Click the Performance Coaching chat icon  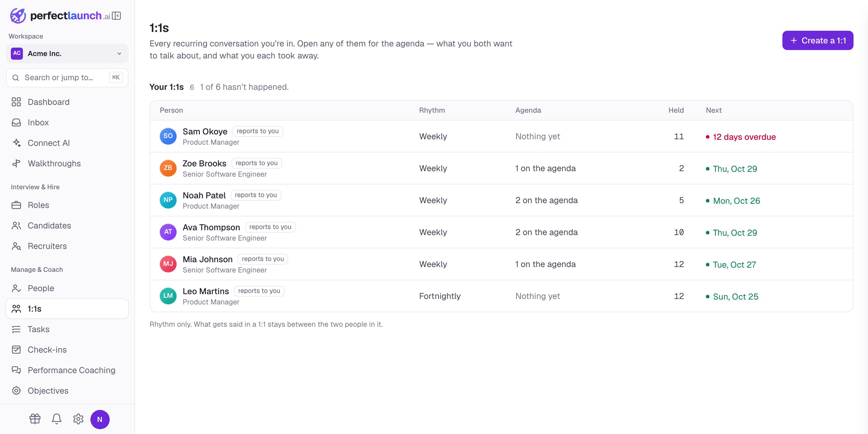coord(16,370)
